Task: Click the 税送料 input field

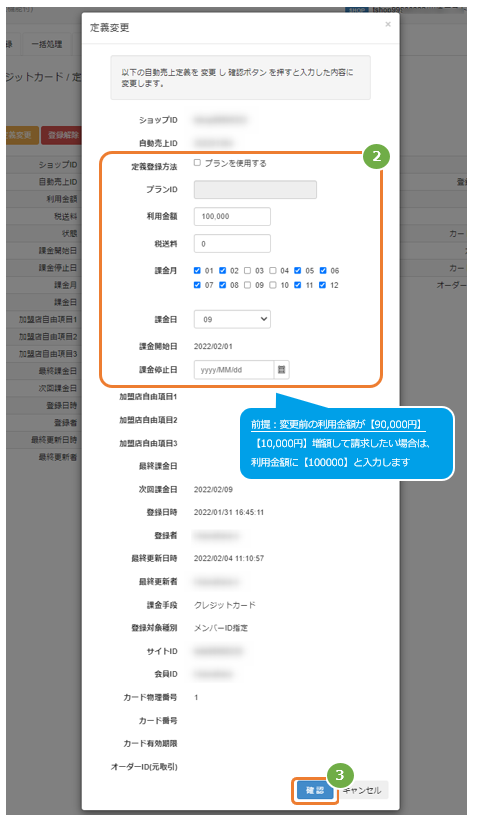Action: (232, 244)
